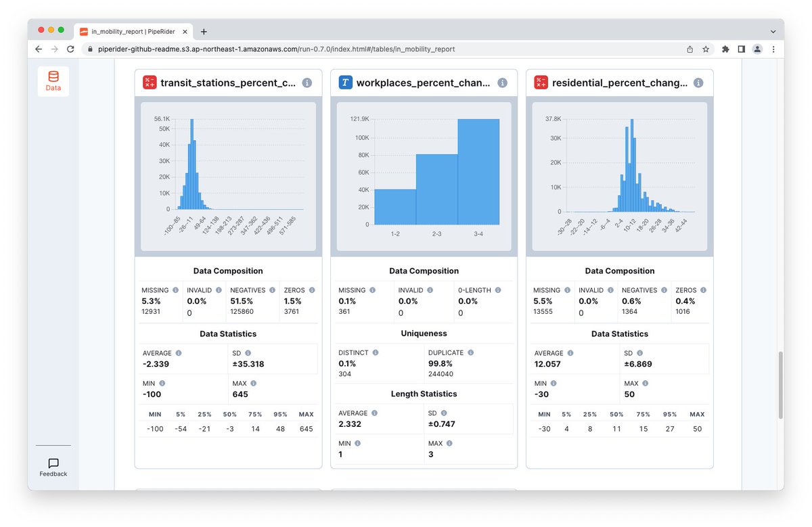The width and height of the screenshot is (812, 527).
Task: Open Chrome side panel icon
Action: point(742,49)
